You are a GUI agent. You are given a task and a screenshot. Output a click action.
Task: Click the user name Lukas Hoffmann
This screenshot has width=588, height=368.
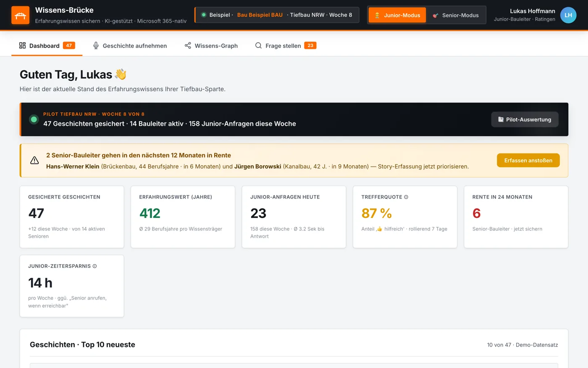533,11
